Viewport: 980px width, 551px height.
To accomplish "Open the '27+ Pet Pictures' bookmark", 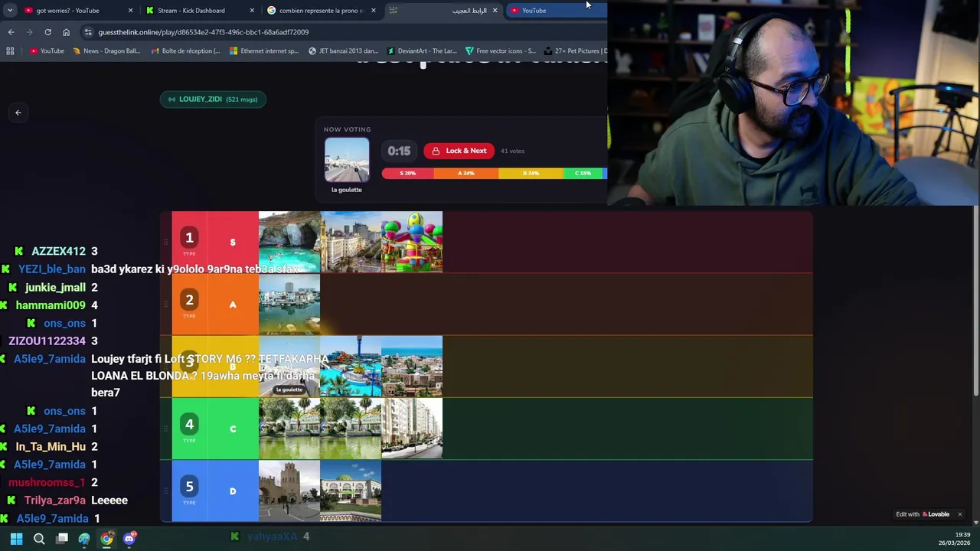I will (576, 51).
